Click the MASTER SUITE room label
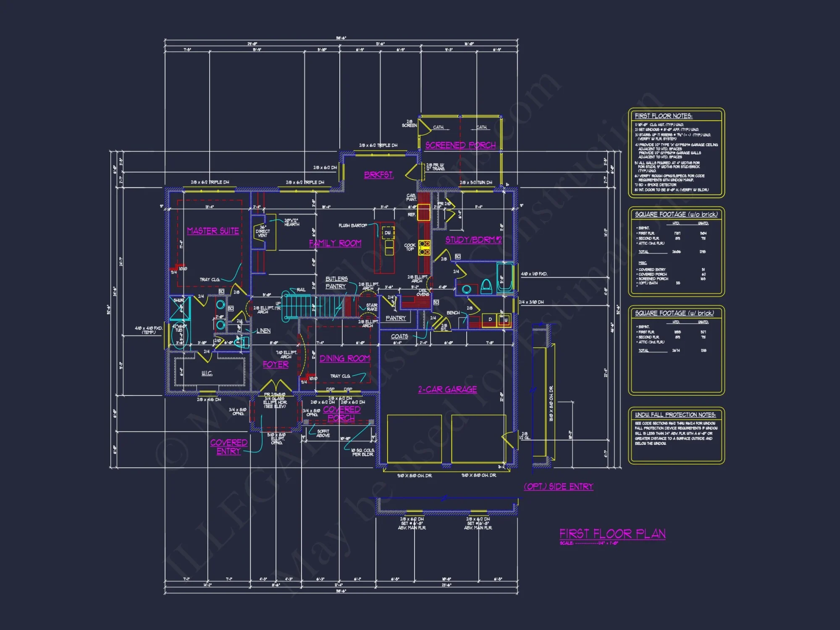This screenshot has width=840, height=630. (x=213, y=231)
